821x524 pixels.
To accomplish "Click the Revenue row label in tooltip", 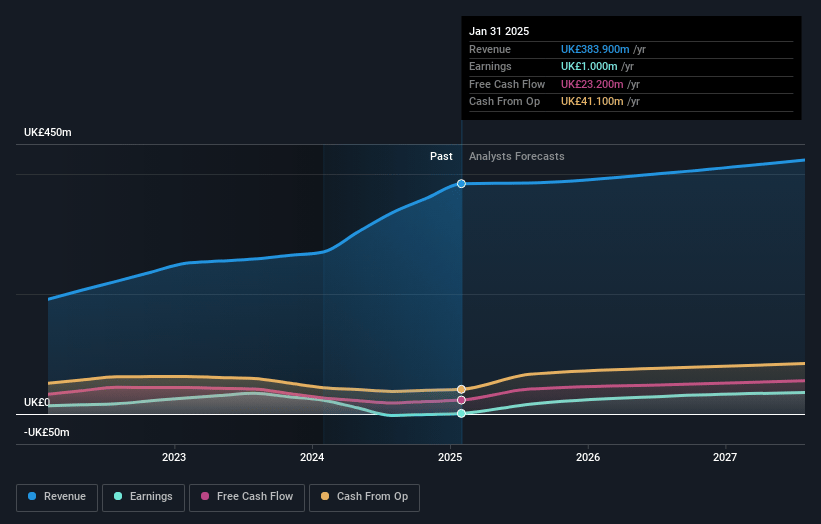I will pyautogui.click(x=490, y=49).
